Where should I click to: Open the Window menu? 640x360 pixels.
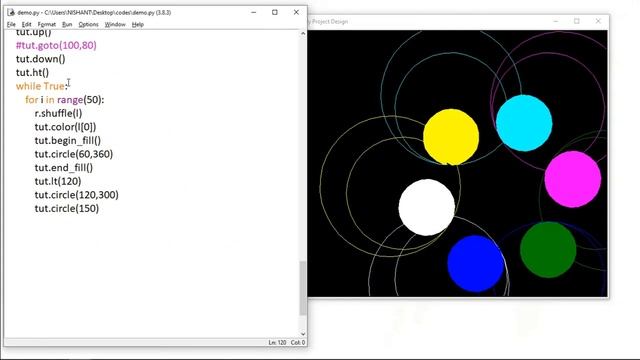click(115, 24)
